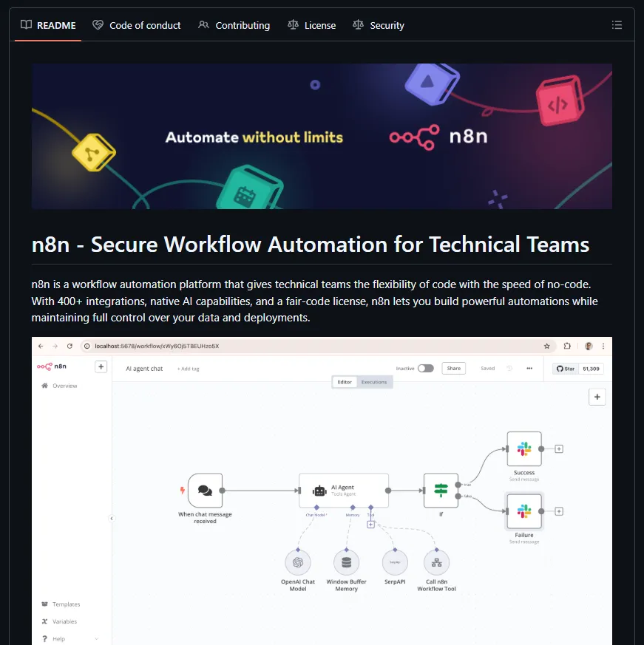Image resolution: width=644 pixels, height=645 pixels.
Task: Open the Contributing tab
Action: click(x=234, y=25)
